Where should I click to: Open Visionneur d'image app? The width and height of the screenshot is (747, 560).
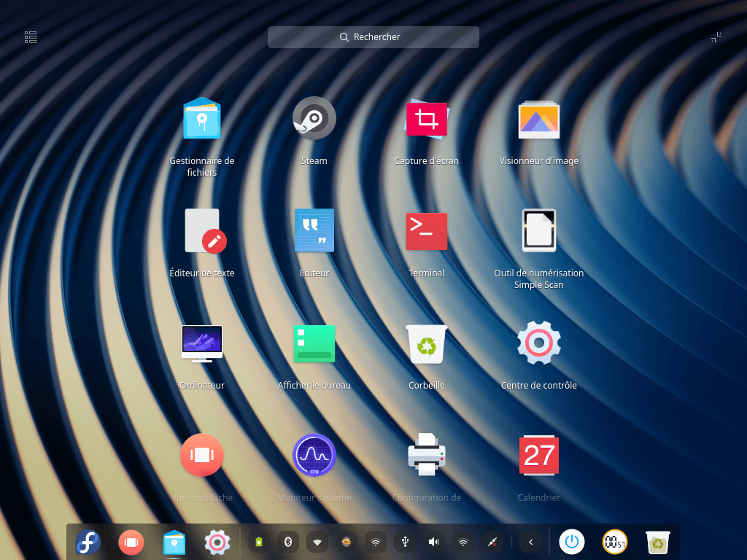coord(539,119)
